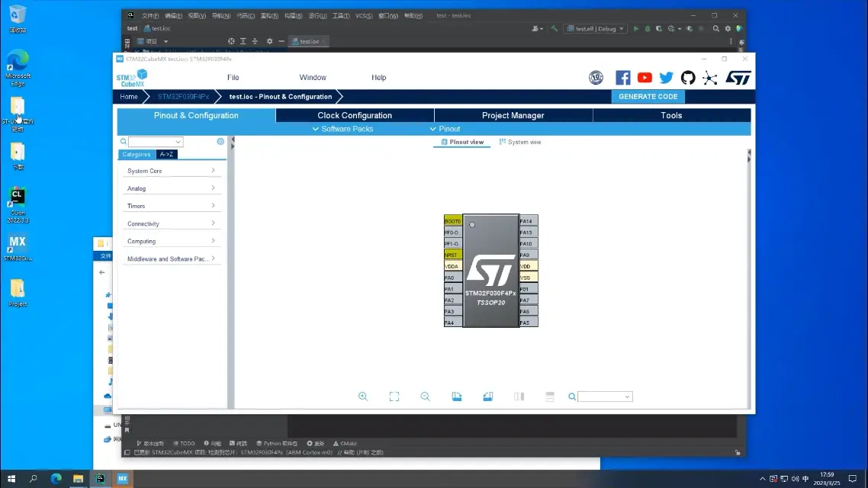Open the Software Packs dropdown
868x488 pixels.
[x=343, y=129]
